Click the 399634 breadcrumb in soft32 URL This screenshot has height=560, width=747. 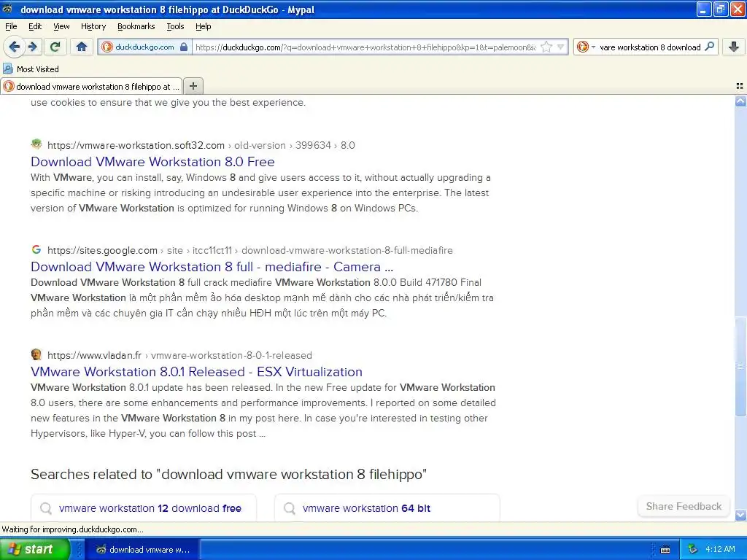[313, 145]
